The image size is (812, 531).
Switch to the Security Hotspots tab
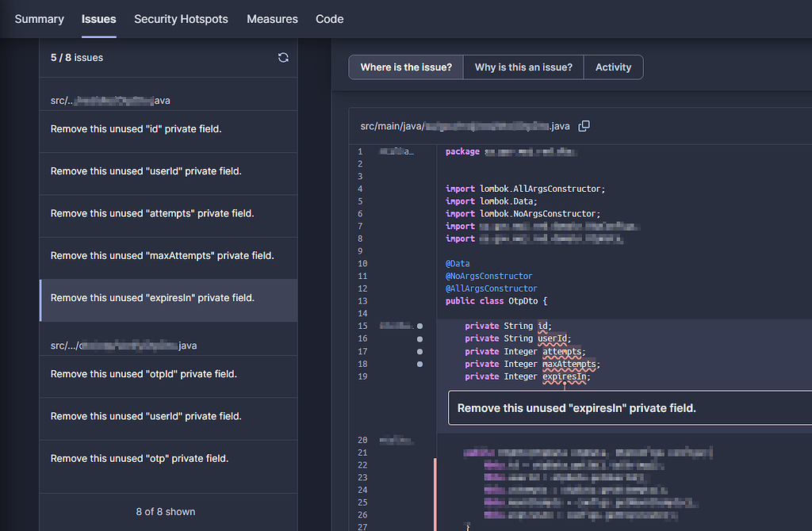pyautogui.click(x=181, y=18)
